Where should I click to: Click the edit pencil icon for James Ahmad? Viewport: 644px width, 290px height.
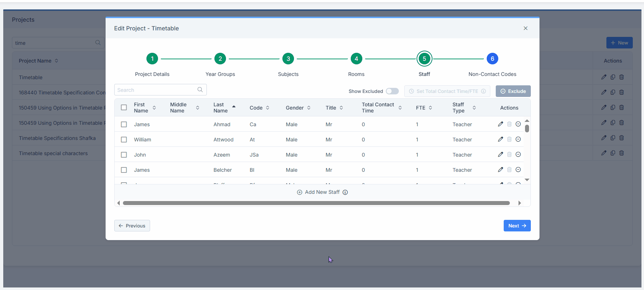pyautogui.click(x=500, y=124)
